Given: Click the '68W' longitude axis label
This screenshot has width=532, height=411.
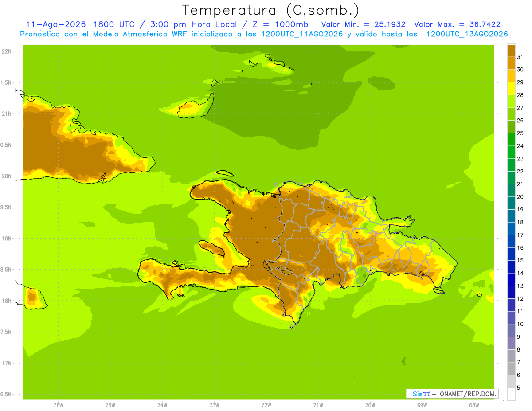Looking at the screenshot, I should pyautogui.click(x=474, y=405).
